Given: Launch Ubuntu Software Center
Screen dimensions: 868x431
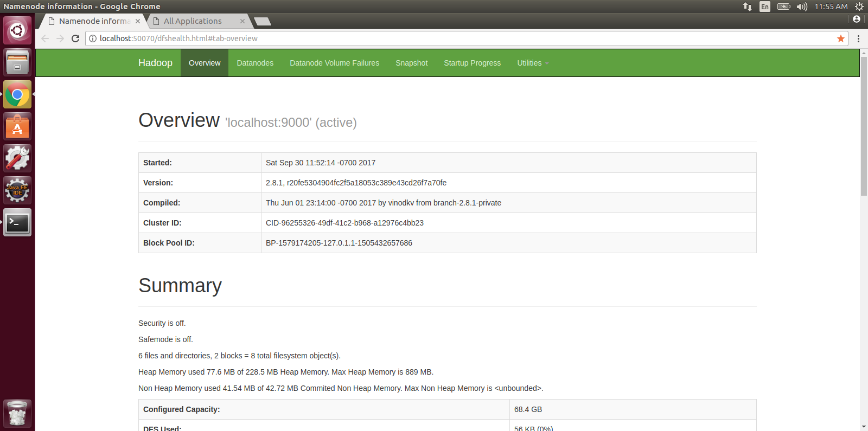Looking at the screenshot, I should tap(17, 126).
